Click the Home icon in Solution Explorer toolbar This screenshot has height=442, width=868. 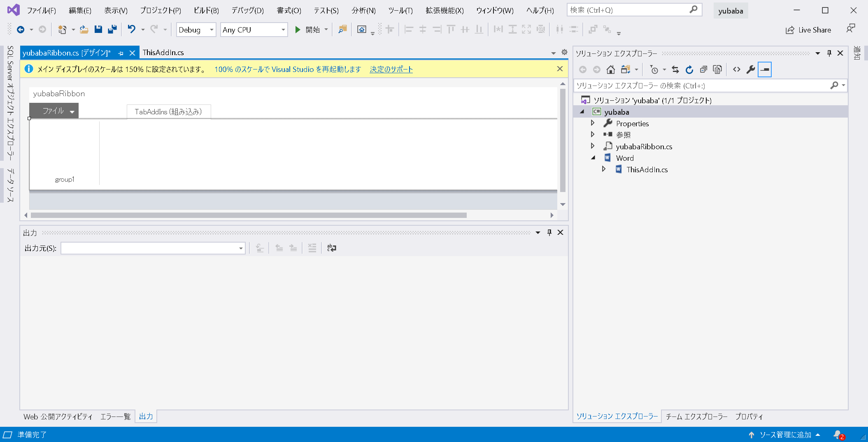pos(611,69)
